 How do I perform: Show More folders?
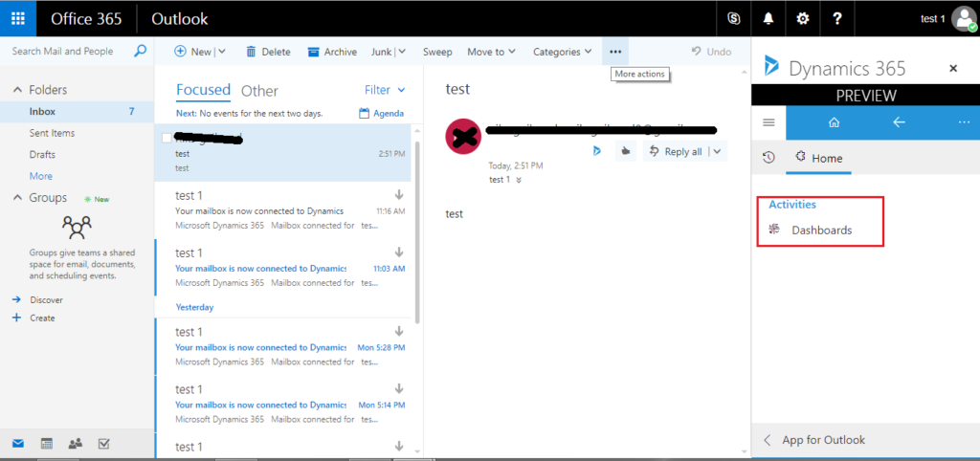40,176
